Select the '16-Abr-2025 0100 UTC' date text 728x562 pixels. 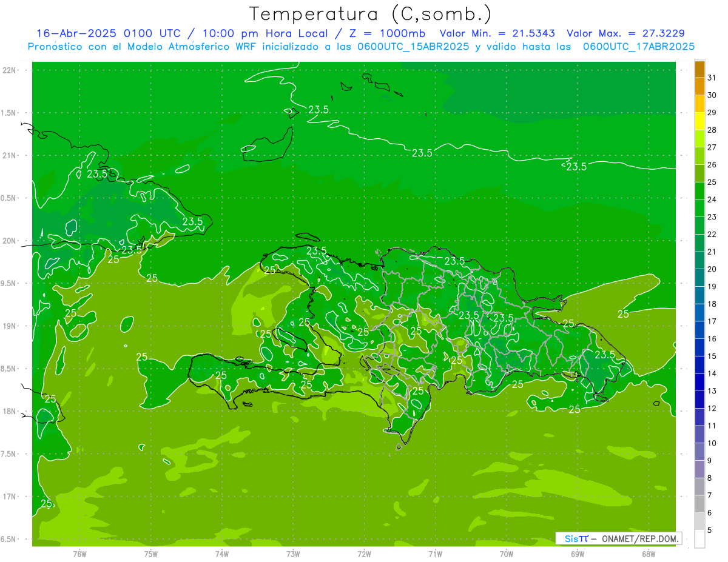point(107,33)
